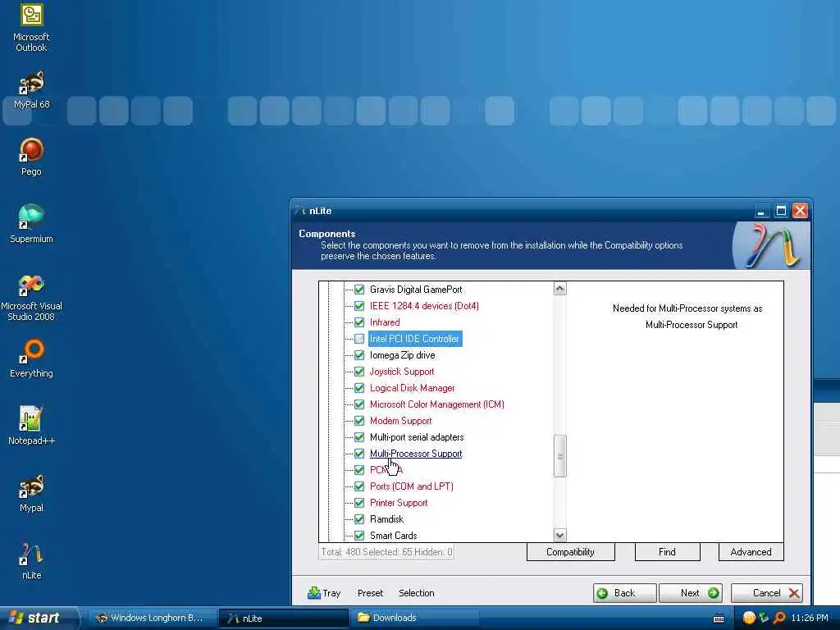
Task: Maximize the nLite window
Action: (781, 211)
